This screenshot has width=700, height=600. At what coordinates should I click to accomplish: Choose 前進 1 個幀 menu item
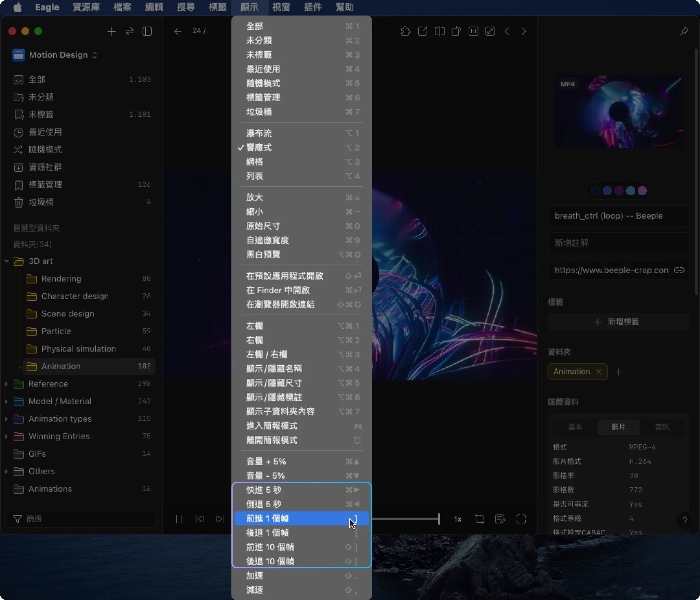coord(301,519)
